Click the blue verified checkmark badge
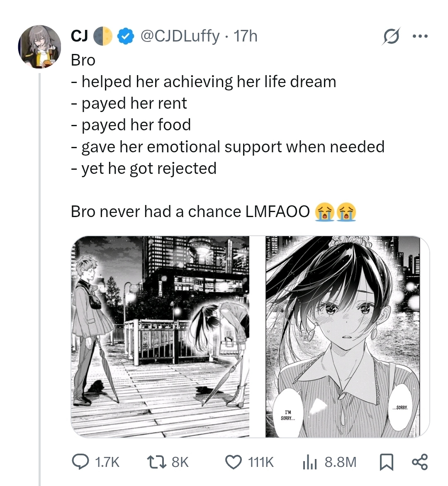The height and width of the screenshot is (486, 448). 125,36
